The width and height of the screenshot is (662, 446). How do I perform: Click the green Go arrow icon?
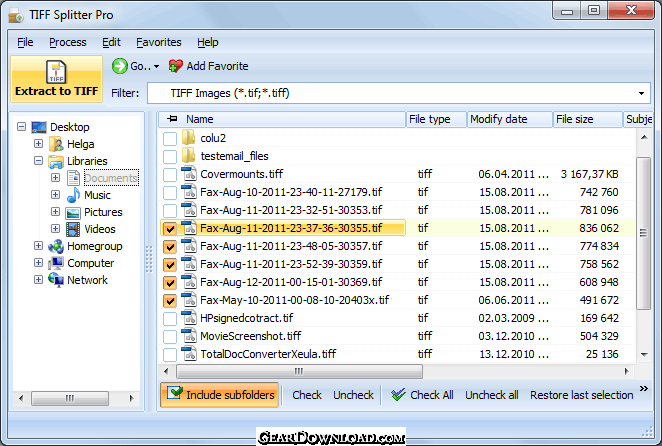point(119,66)
